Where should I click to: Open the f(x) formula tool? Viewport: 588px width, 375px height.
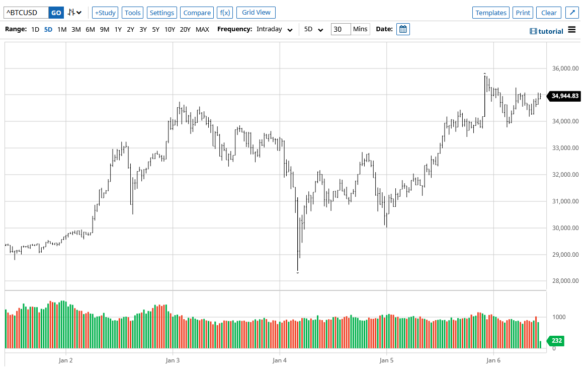224,12
